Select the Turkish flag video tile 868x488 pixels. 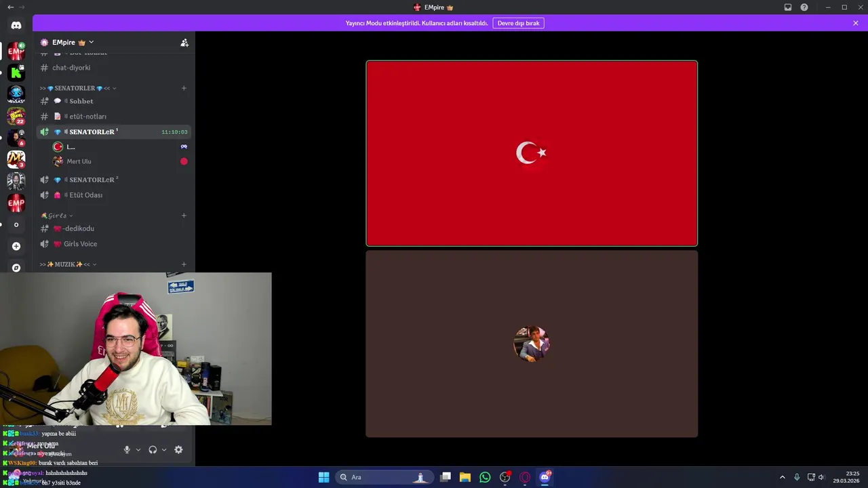(532, 153)
